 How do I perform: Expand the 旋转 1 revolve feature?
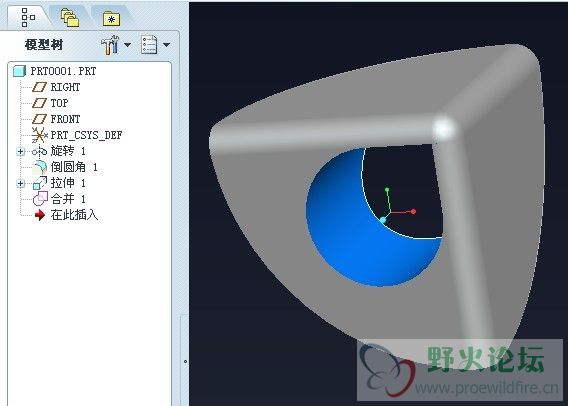(21, 151)
